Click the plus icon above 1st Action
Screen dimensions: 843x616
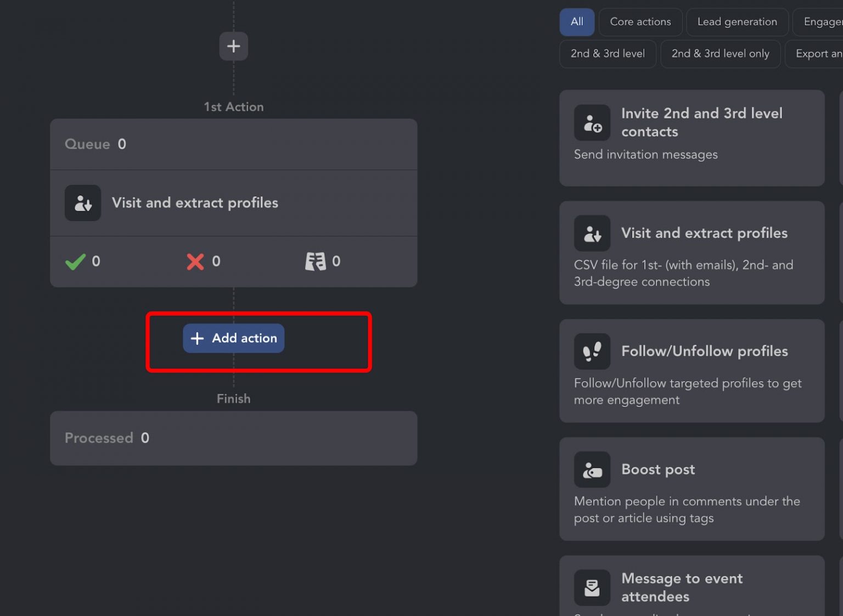pyautogui.click(x=233, y=46)
